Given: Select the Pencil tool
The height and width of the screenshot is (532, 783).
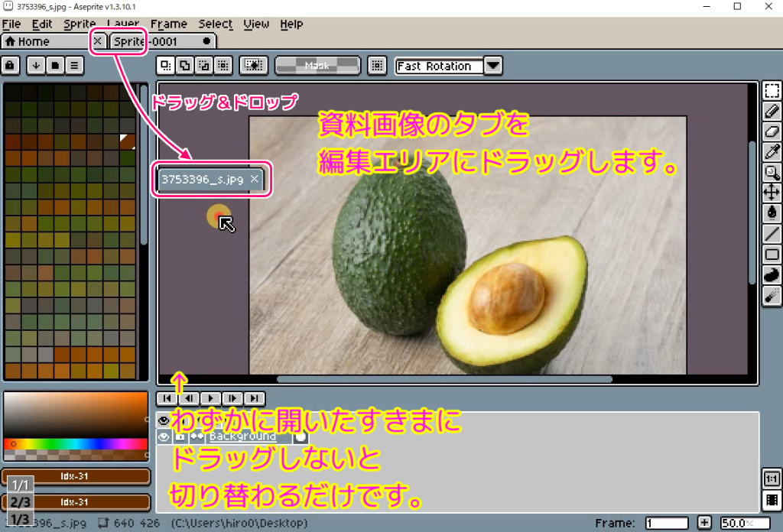Looking at the screenshot, I should (772, 109).
